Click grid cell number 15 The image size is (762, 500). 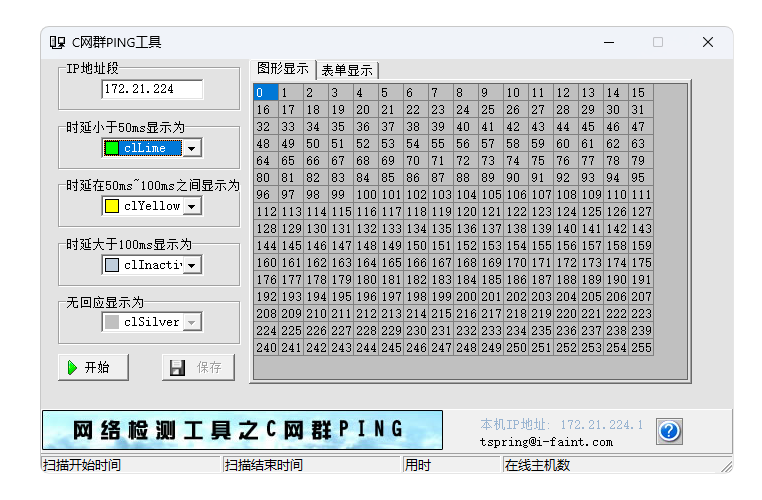(x=640, y=93)
